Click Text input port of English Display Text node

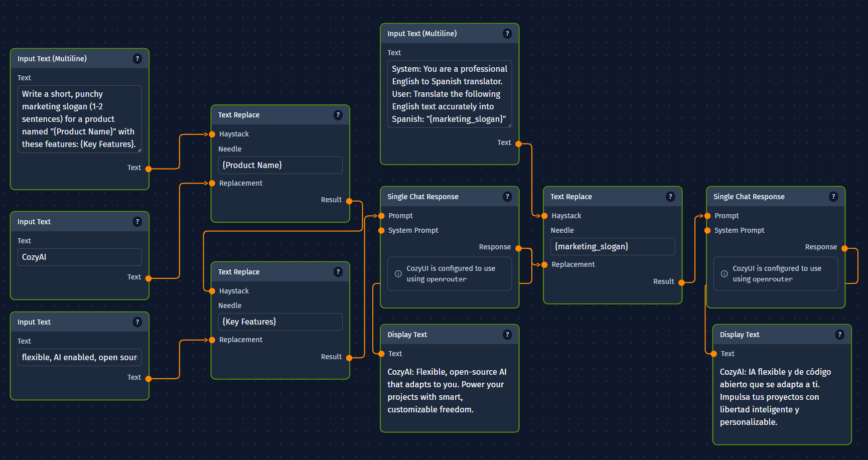tap(381, 354)
